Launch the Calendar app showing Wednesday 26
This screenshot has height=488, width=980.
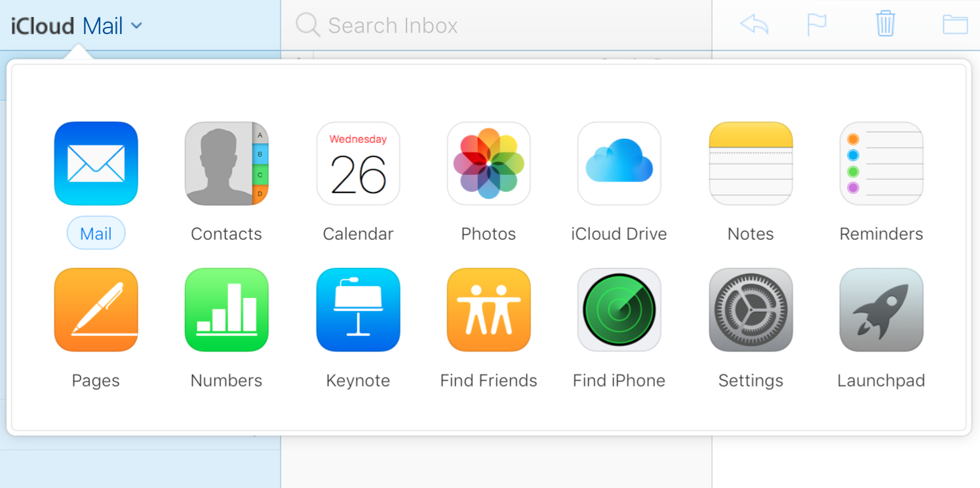point(358,164)
